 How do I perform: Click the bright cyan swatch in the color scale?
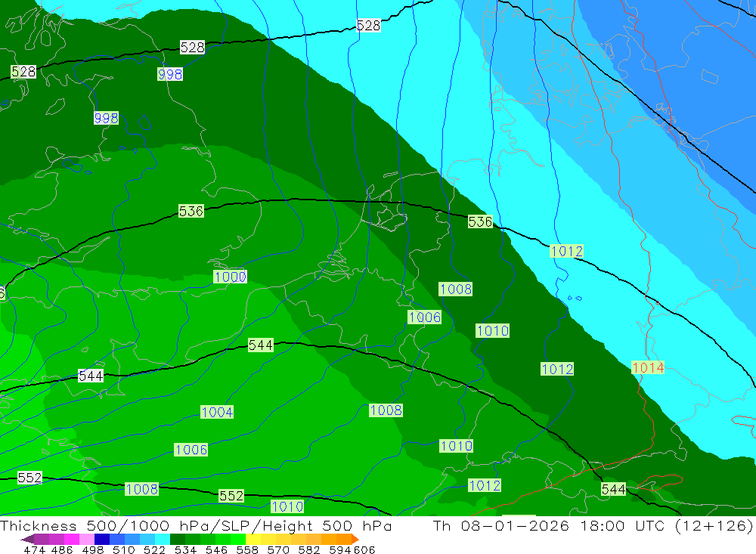(163, 539)
